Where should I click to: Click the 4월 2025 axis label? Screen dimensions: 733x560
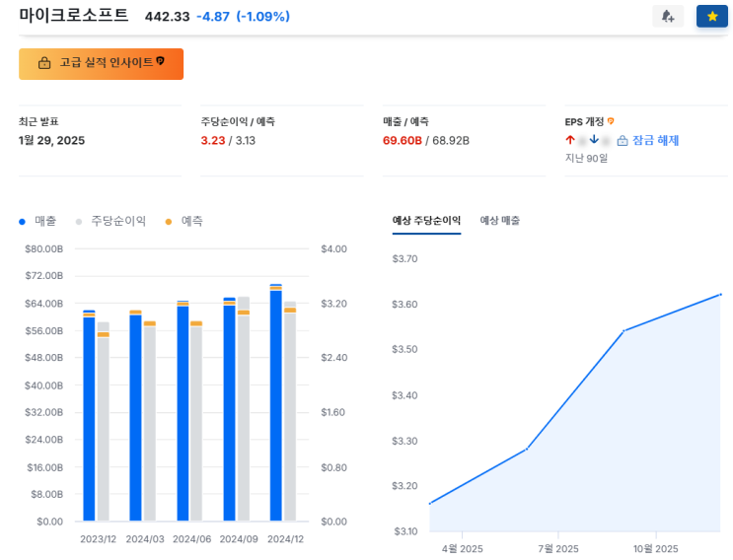point(462,548)
